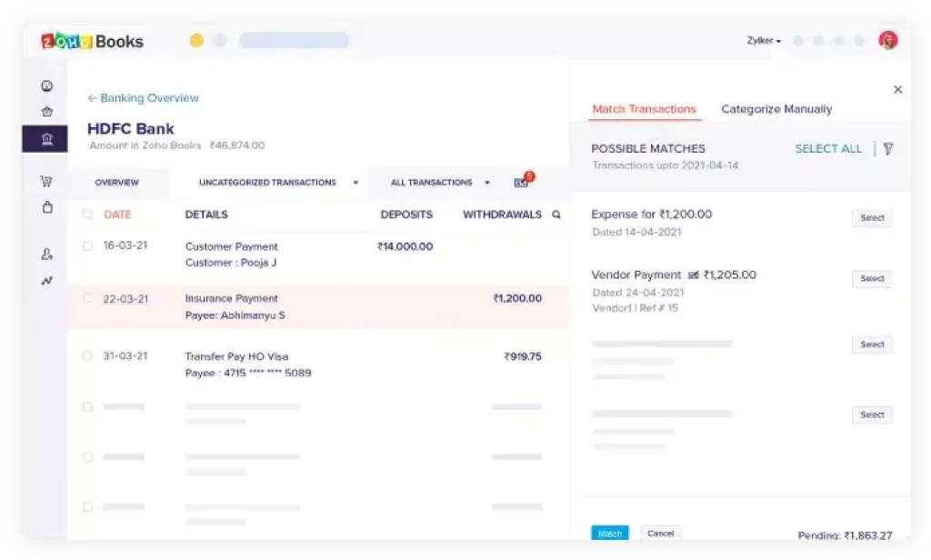931x560 pixels.
Task: Open the reports chart icon in sidebar
Action: 47,280
